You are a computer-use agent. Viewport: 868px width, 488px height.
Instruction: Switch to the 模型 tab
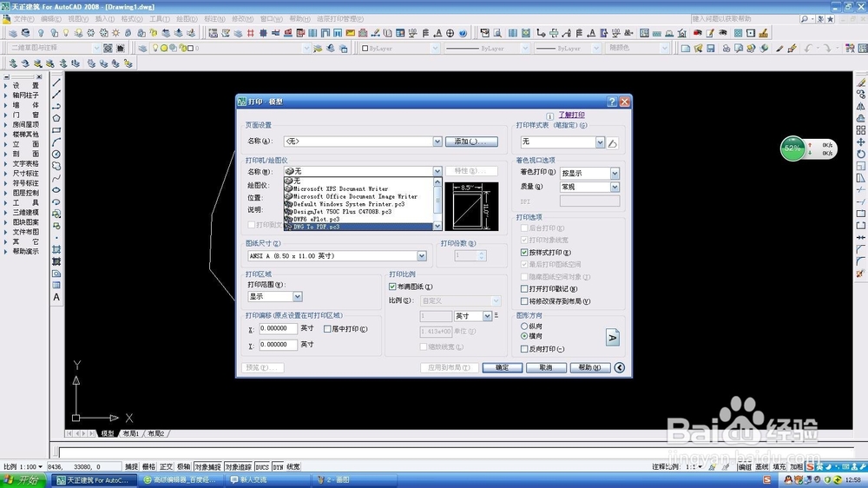tap(108, 433)
